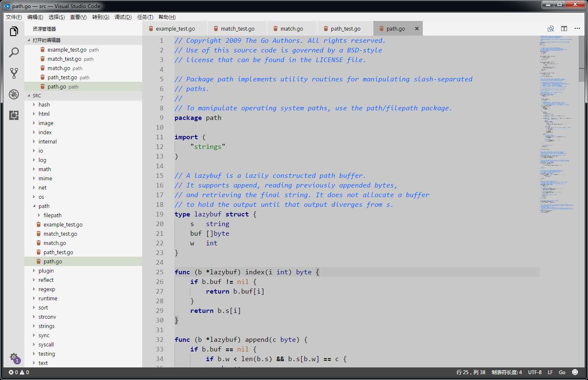Click the feedback smiley in the status bar
The image size is (588, 380).
(575, 372)
